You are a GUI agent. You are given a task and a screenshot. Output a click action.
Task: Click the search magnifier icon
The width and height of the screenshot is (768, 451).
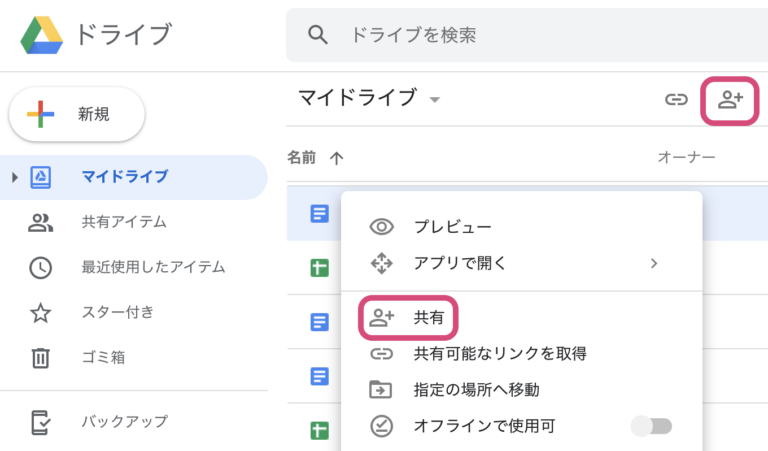[x=318, y=35]
